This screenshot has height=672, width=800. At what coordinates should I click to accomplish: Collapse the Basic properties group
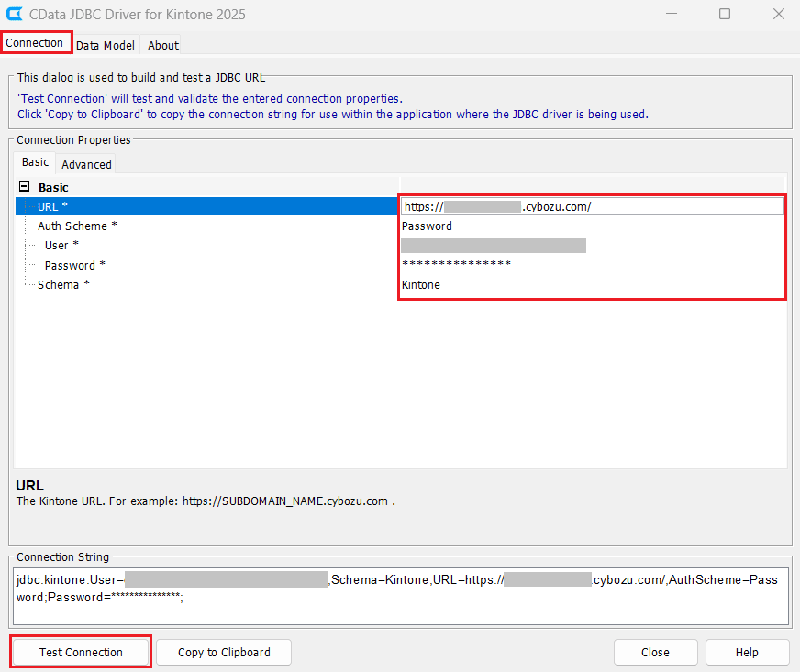point(23,186)
